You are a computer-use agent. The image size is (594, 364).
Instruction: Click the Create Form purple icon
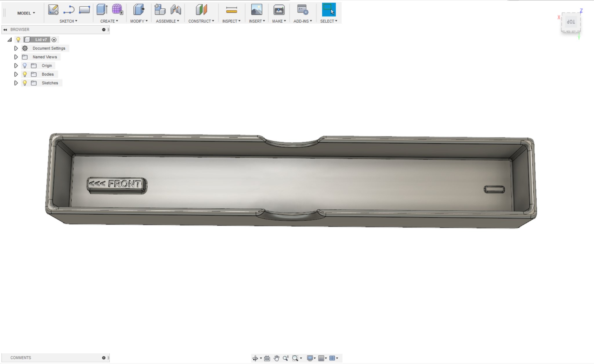(117, 10)
